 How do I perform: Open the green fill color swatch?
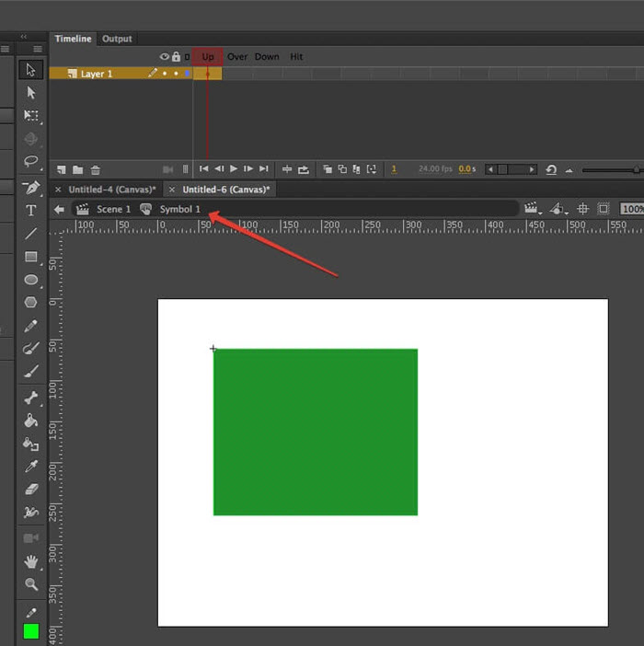pos(30,631)
